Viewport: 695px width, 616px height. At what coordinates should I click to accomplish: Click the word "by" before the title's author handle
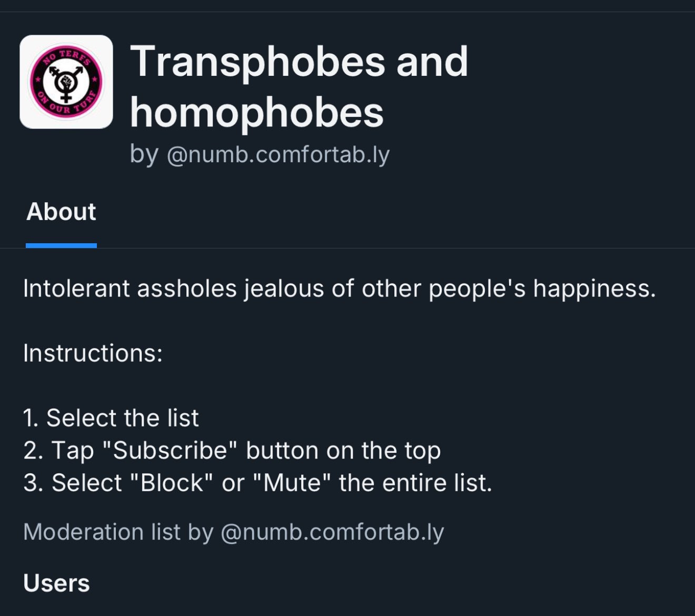pyautogui.click(x=144, y=154)
